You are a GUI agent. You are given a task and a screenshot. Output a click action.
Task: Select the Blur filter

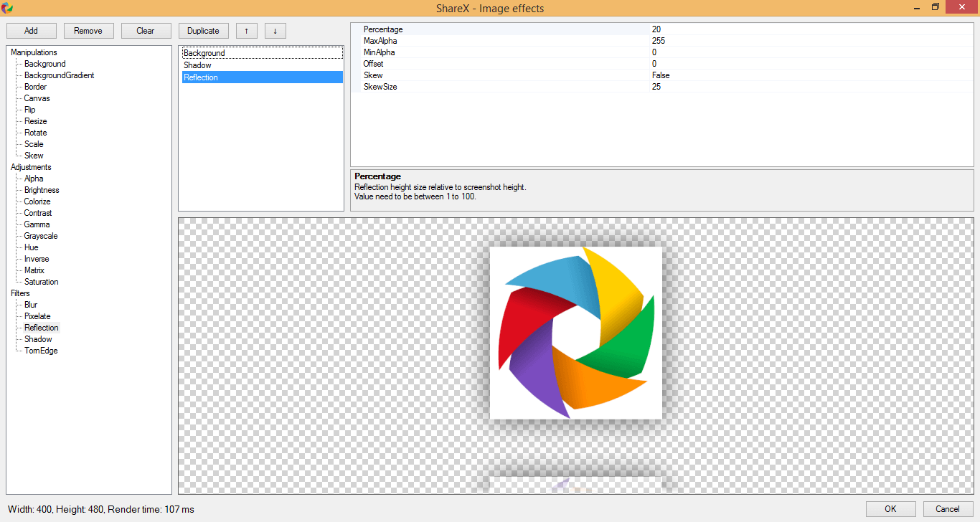[31, 305]
